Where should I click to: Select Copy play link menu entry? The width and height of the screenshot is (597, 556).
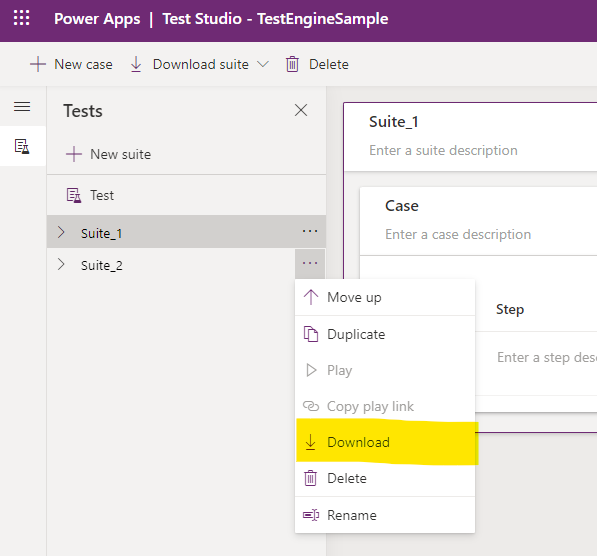pyautogui.click(x=385, y=406)
